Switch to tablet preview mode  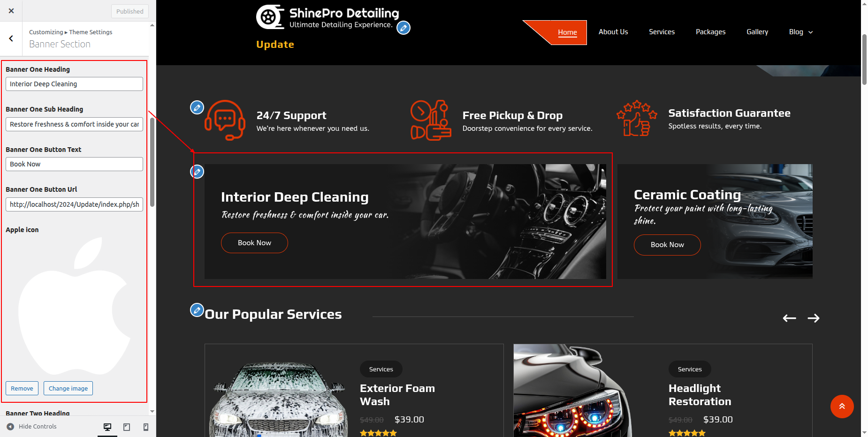pyautogui.click(x=127, y=427)
